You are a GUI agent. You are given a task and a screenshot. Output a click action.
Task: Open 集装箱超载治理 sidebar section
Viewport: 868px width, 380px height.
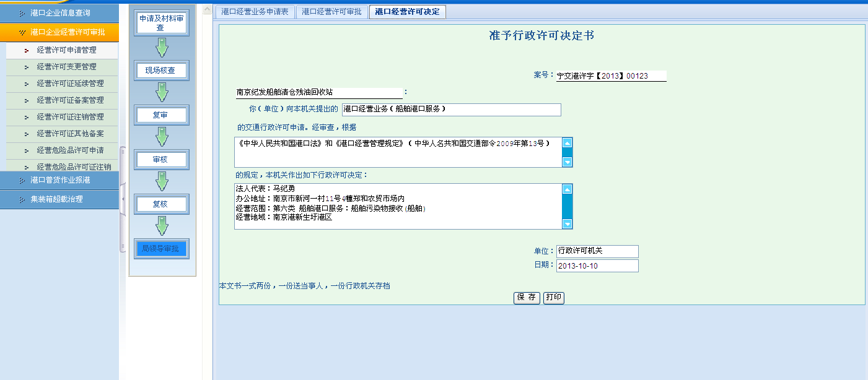[x=59, y=199]
